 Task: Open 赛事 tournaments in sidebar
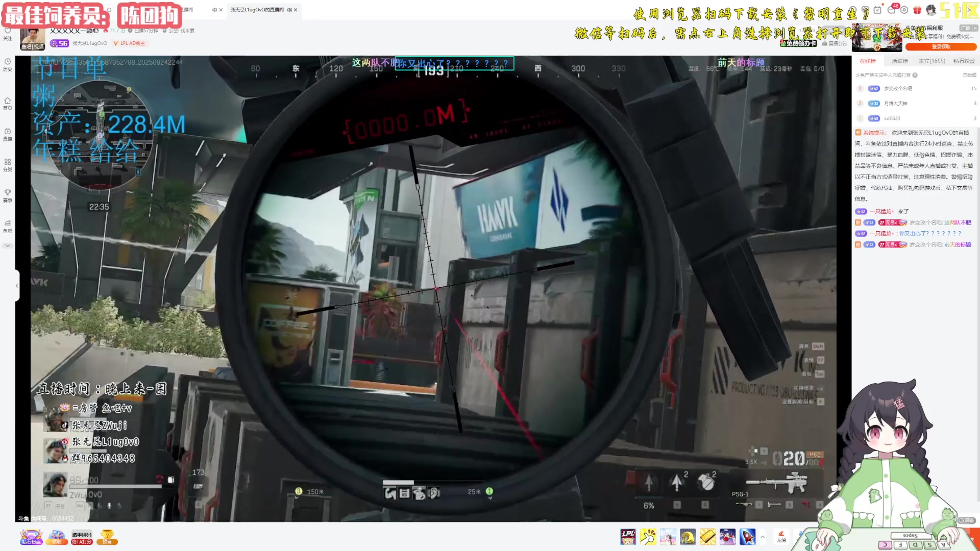click(x=8, y=196)
